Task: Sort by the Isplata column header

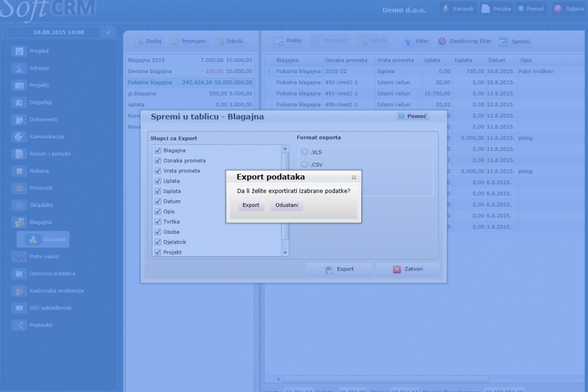Action: click(x=469, y=60)
